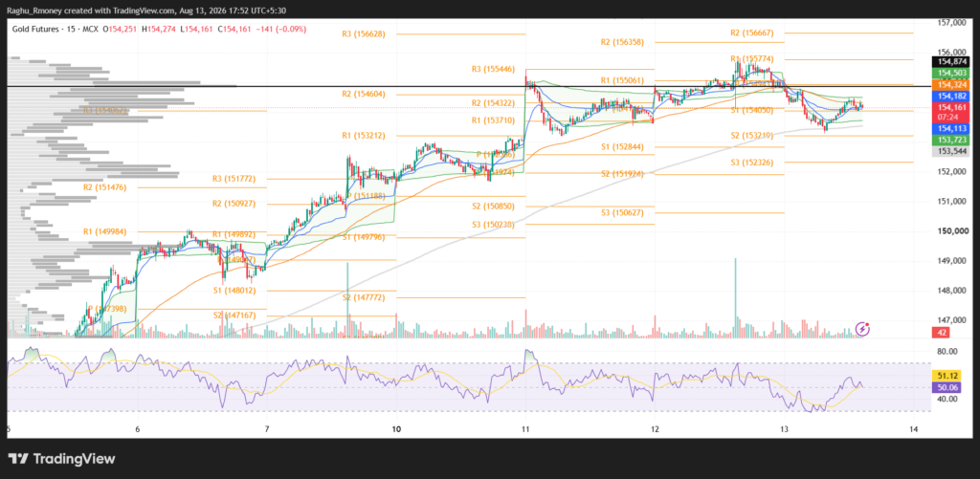Click the 147,000 price scale label
The height and width of the screenshot is (479, 980).
pos(952,318)
